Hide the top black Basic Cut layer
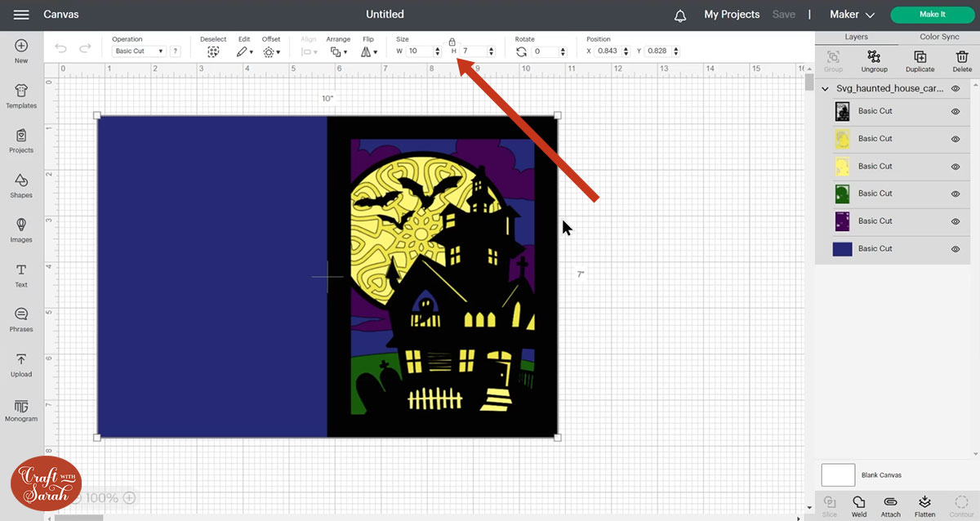Screen dimensions: 980x521 pyautogui.click(x=955, y=111)
